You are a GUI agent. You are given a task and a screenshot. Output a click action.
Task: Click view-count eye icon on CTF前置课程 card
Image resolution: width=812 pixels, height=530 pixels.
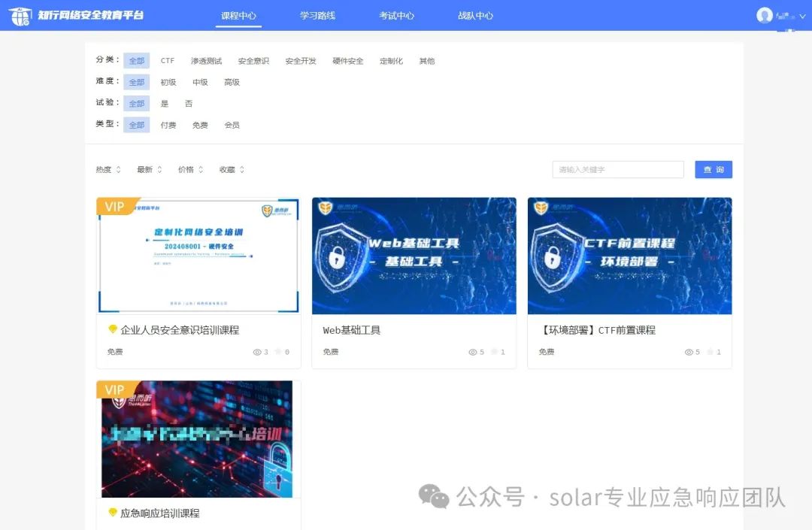[x=688, y=352]
